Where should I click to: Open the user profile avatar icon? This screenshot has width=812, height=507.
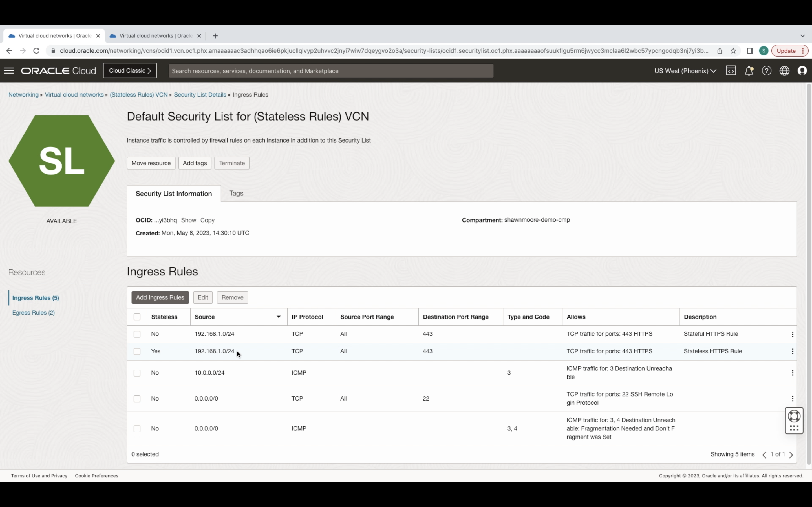click(x=802, y=71)
